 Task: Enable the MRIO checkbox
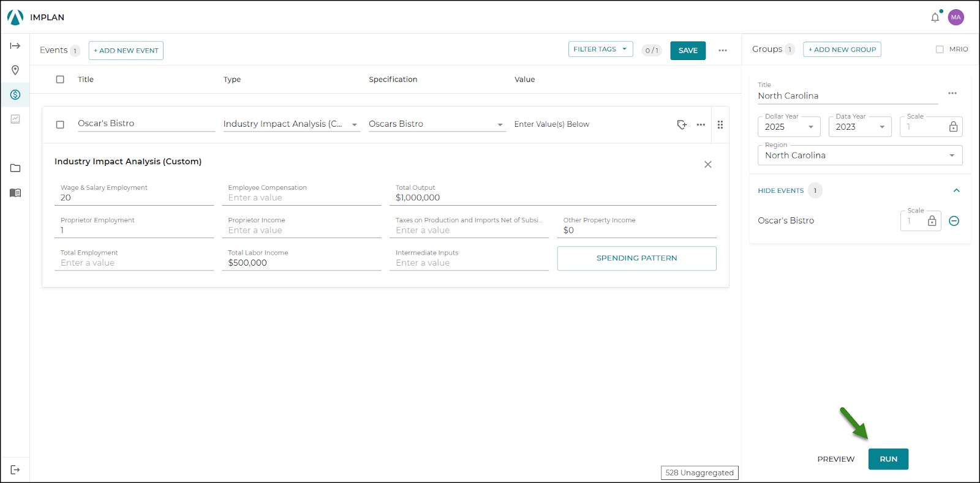tap(940, 50)
